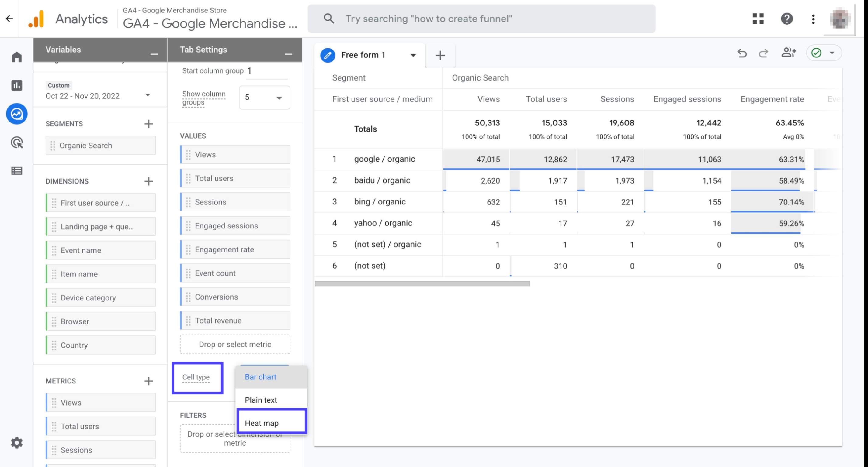Open the Free form 1 tab dropdown arrow

[413, 55]
